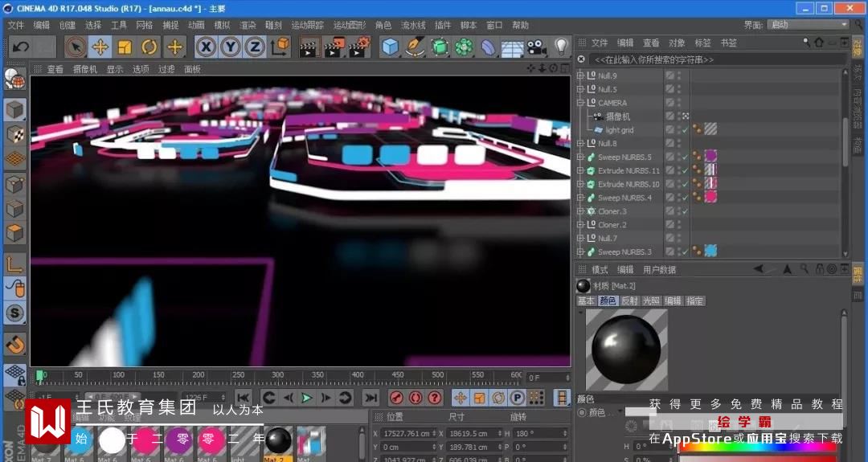Select the magenta tag on Sweep NURBS.5
The height and width of the screenshot is (462, 868).
[710, 157]
